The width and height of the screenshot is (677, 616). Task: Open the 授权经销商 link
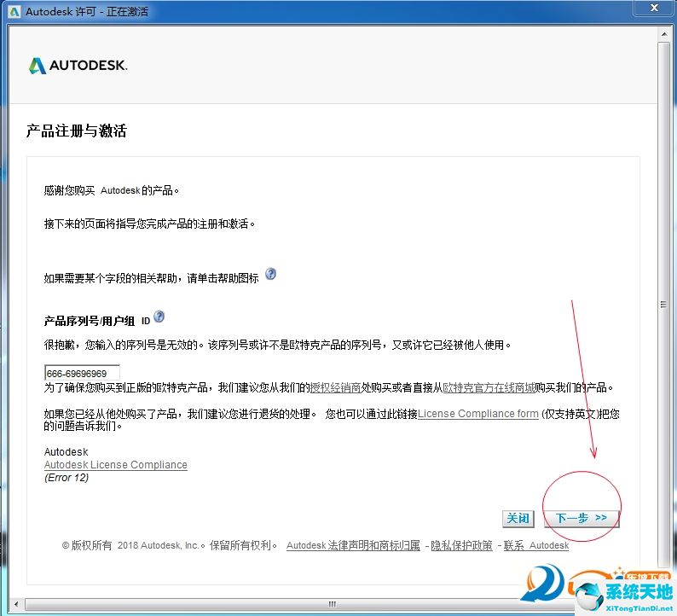click(x=335, y=388)
